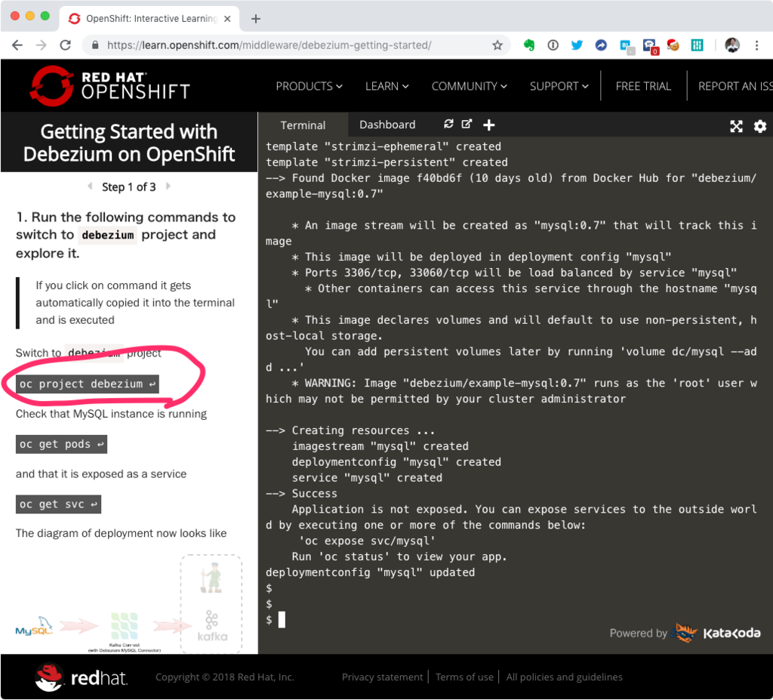Click the browser forward arrow
Viewport: 773px width, 700px height.
click(42, 45)
